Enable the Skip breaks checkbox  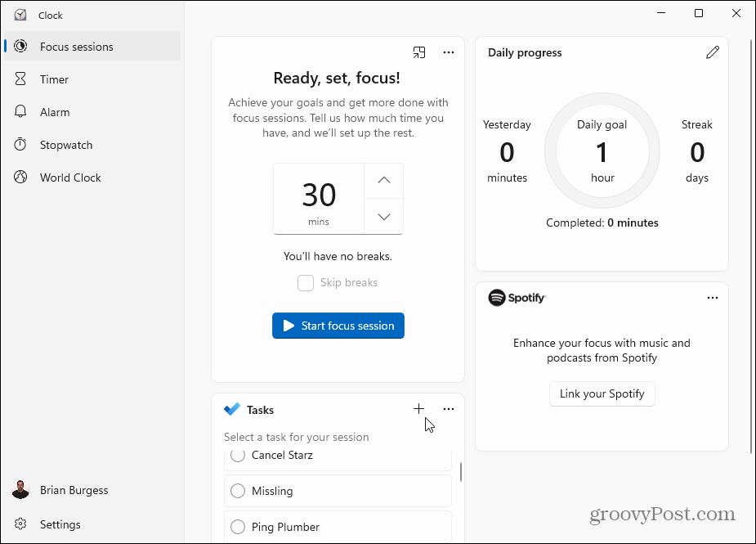point(306,282)
